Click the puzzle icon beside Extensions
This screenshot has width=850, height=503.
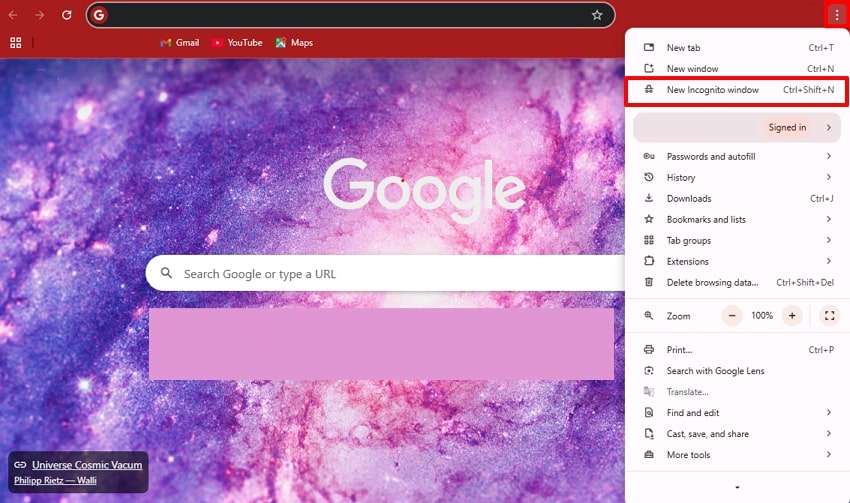(x=648, y=261)
